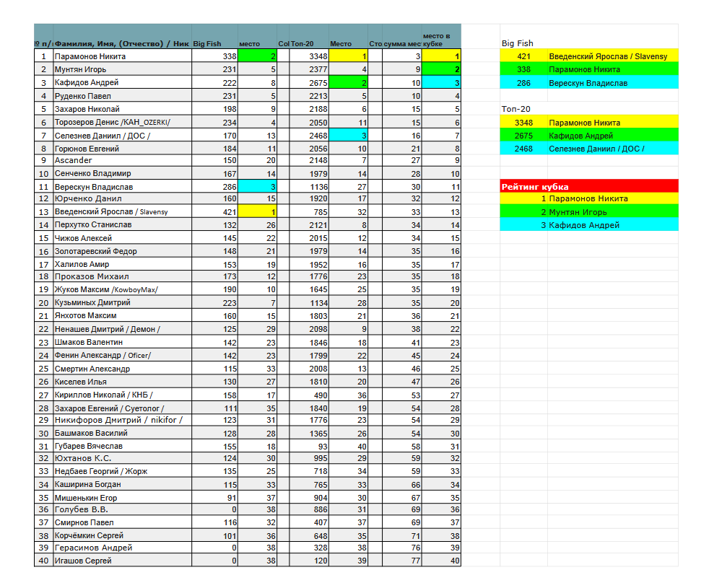Select 'Верескун Владислав' in the Big Fish summary
The image size is (722, 588).
(612, 83)
